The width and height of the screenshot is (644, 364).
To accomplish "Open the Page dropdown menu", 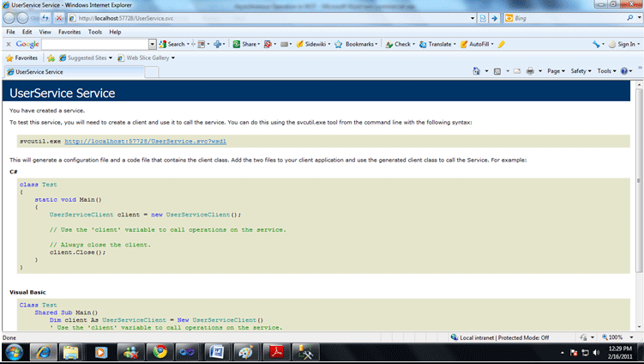I will click(557, 71).
